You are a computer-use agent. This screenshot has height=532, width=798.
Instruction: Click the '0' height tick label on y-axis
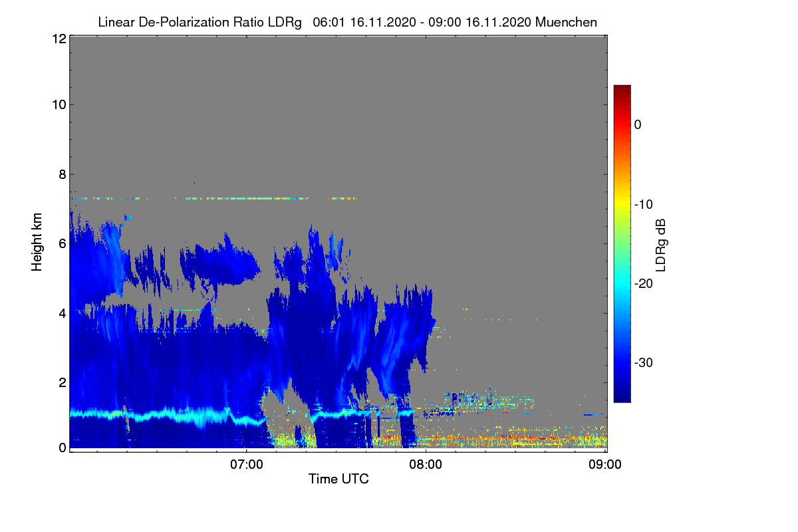[61, 448]
